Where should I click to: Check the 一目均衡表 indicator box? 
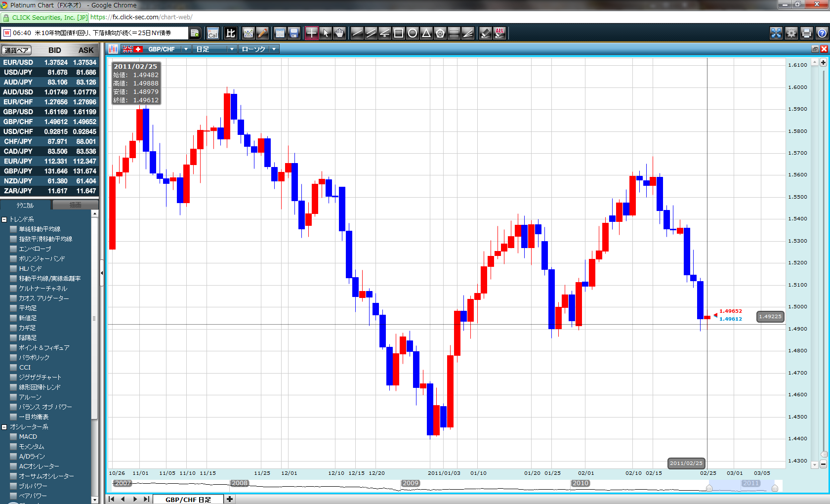coord(14,417)
